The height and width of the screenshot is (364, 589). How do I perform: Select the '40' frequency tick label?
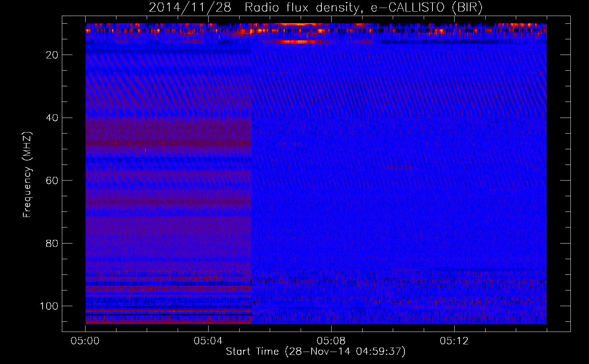tap(52, 118)
